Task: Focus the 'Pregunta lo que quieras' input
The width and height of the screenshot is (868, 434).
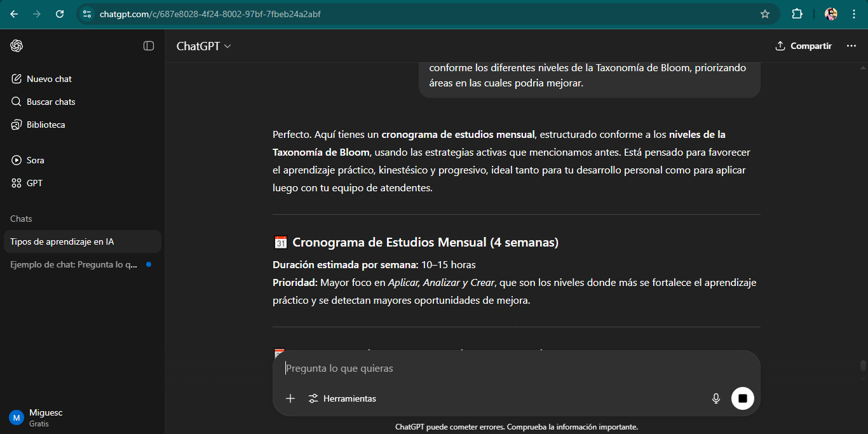Action: [517, 369]
